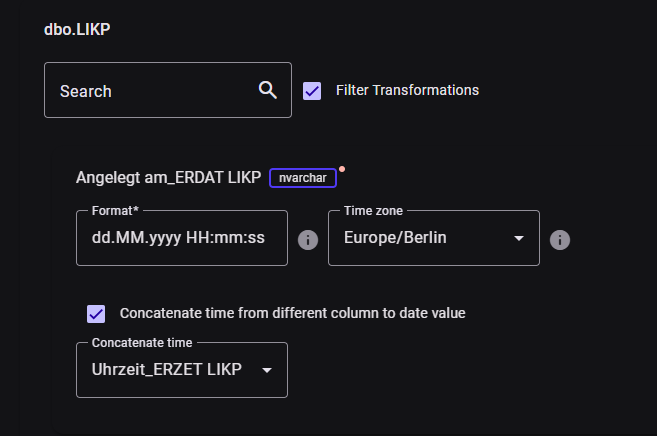Viewport: 657px width, 436px height.
Task: Click into the dd.MM.yyyy HH:mm:ss Format field
Action: (x=181, y=239)
